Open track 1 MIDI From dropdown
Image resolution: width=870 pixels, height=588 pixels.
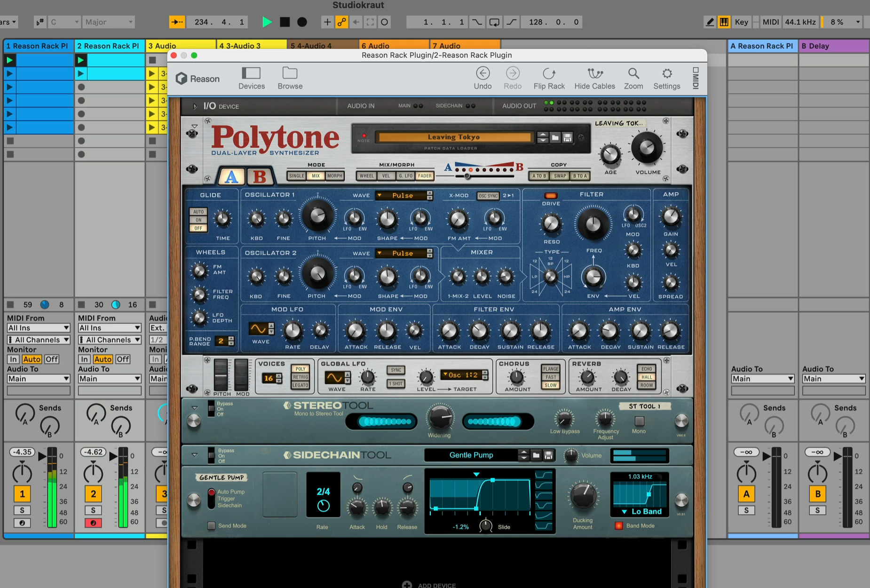(x=38, y=328)
